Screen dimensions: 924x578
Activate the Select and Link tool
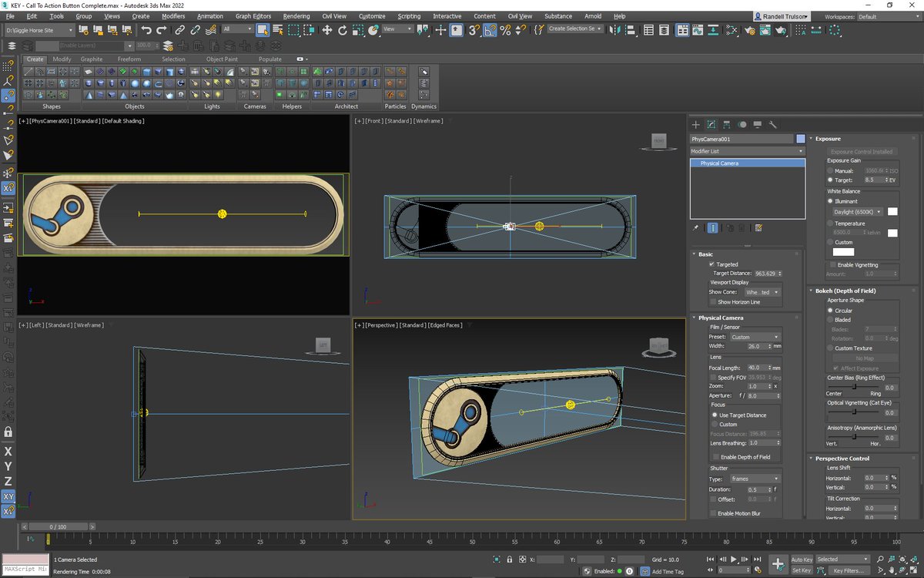pos(179,30)
